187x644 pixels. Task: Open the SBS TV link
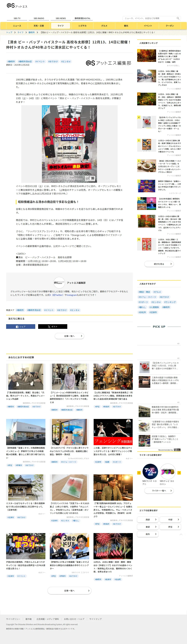(x=17, y=18)
